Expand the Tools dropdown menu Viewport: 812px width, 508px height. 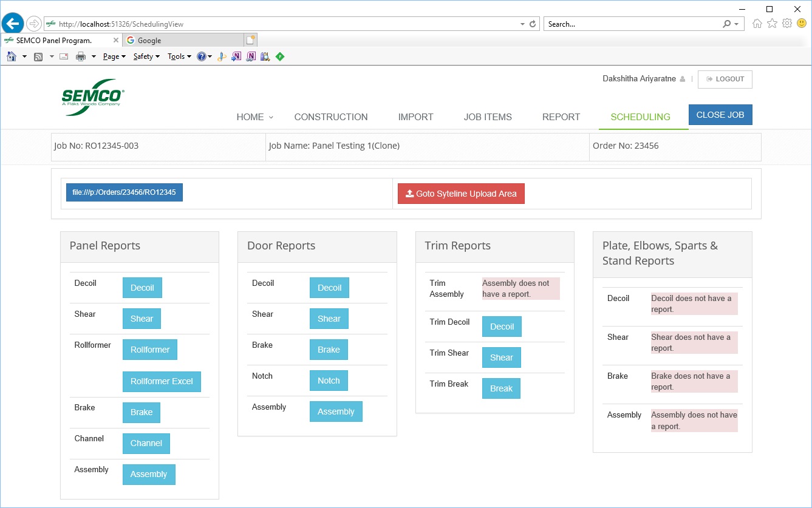point(179,56)
